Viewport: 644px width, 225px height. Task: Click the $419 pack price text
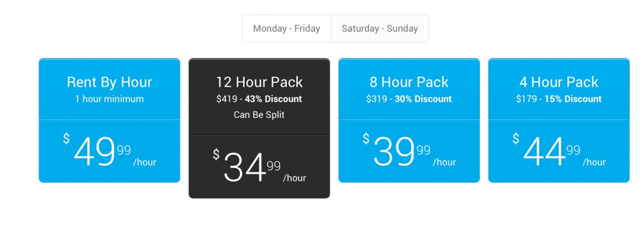tap(226, 99)
